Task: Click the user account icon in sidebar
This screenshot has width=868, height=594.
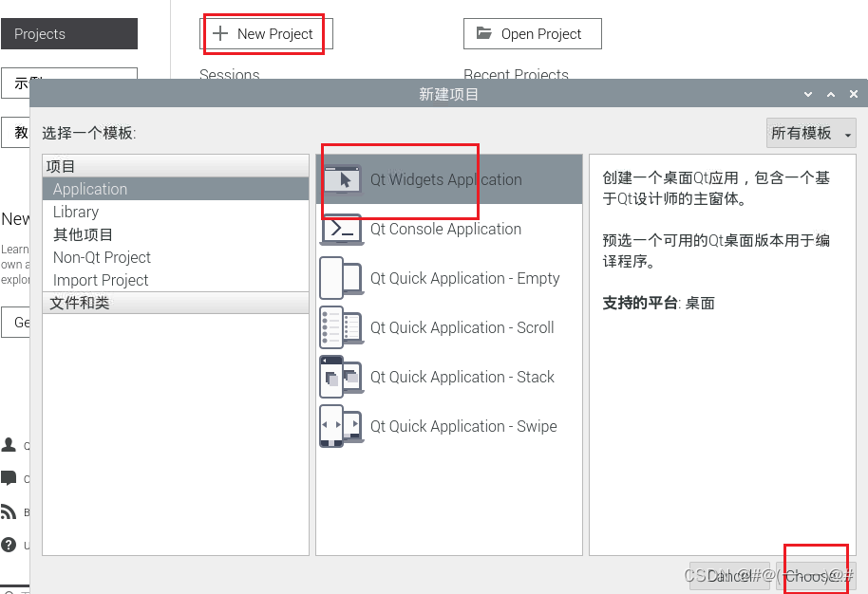Action: pyautogui.click(x=9, y=445)
